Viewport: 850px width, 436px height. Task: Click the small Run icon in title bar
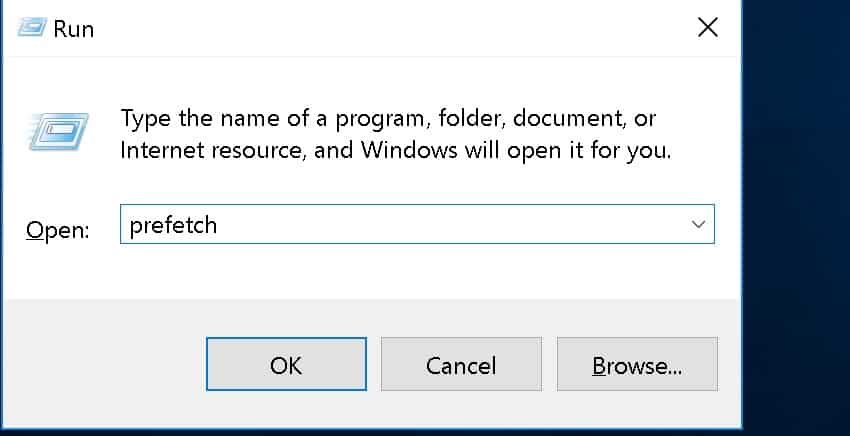(x=32, y=27)
